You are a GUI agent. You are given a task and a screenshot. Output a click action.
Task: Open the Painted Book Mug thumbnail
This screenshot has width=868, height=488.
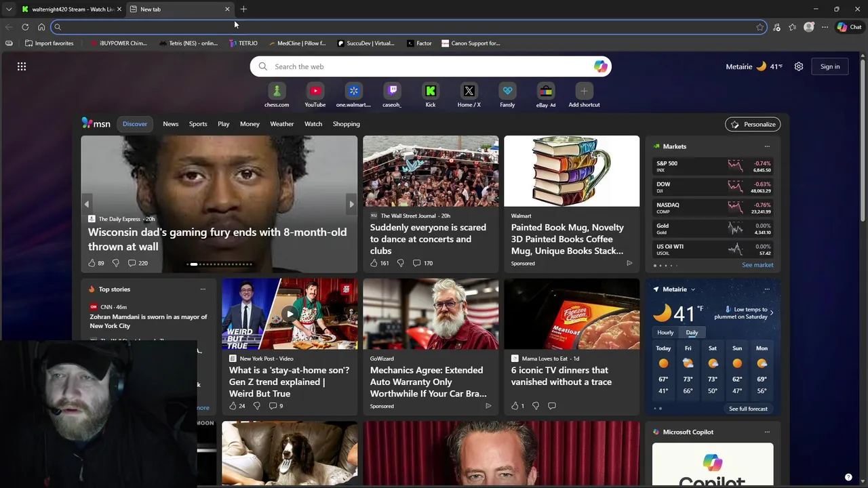click(x=572, y=171)
